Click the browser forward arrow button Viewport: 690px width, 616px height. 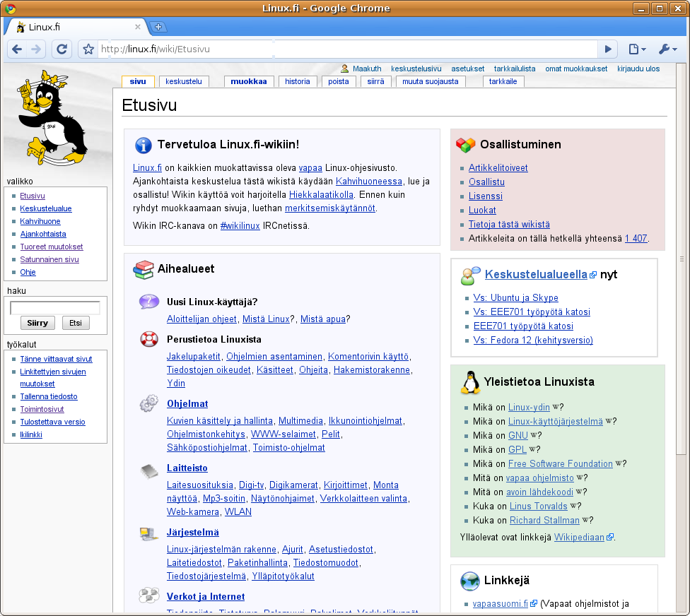[37, 49]
